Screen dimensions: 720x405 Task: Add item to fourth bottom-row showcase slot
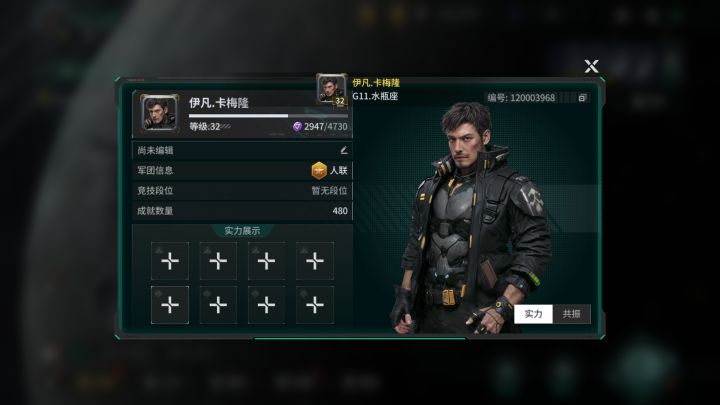[315, 304]
